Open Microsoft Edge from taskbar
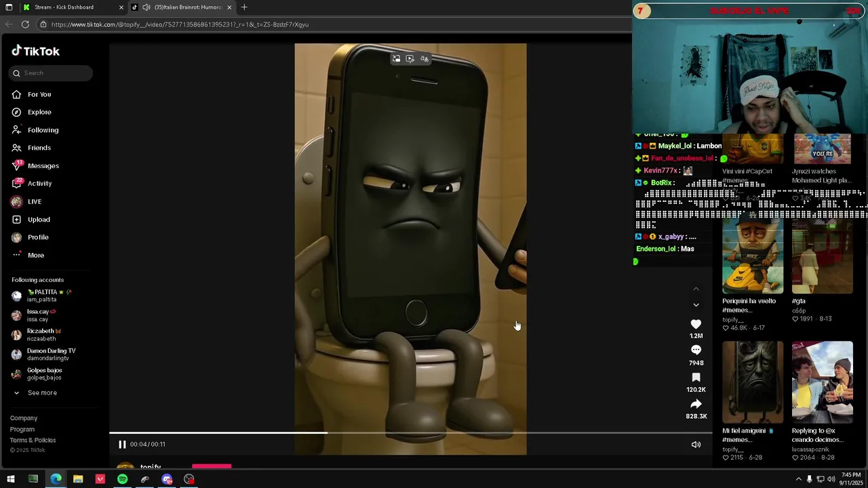 [56, 479]
